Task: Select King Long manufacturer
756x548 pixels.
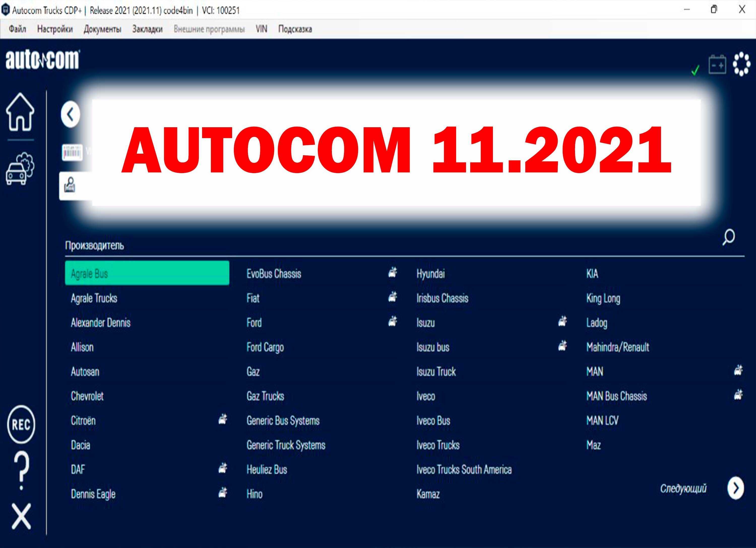Action: click(603, 298)
